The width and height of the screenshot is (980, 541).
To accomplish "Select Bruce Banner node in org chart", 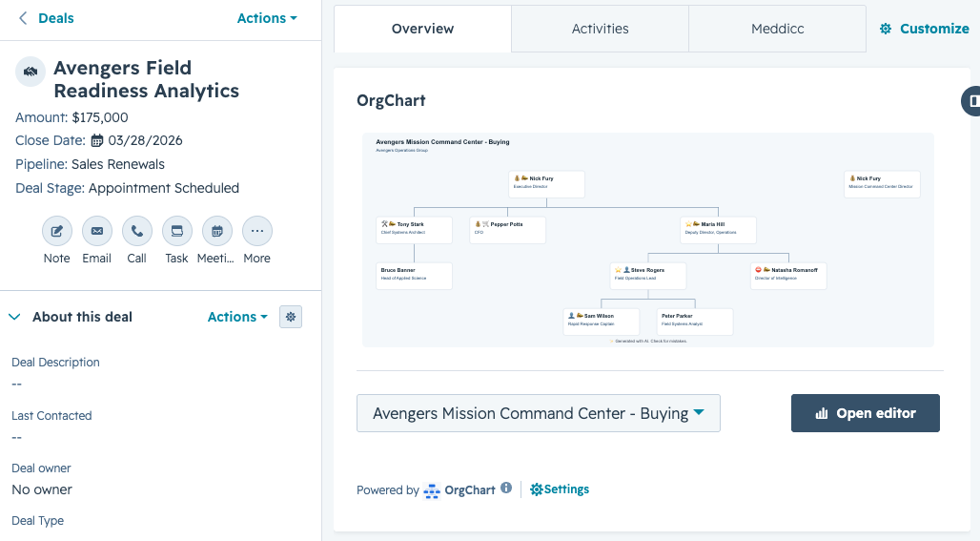I will [415, 276].
